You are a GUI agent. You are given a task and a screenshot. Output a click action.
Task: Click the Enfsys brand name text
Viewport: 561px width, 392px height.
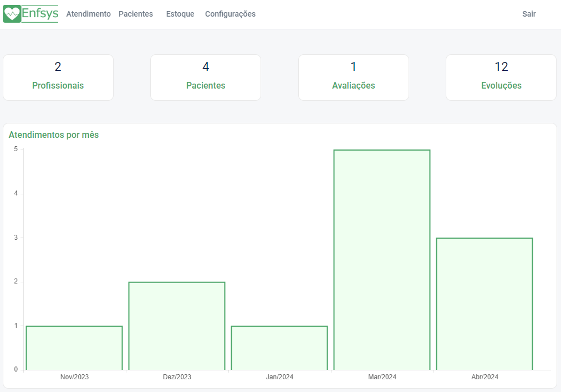(40, 14)
